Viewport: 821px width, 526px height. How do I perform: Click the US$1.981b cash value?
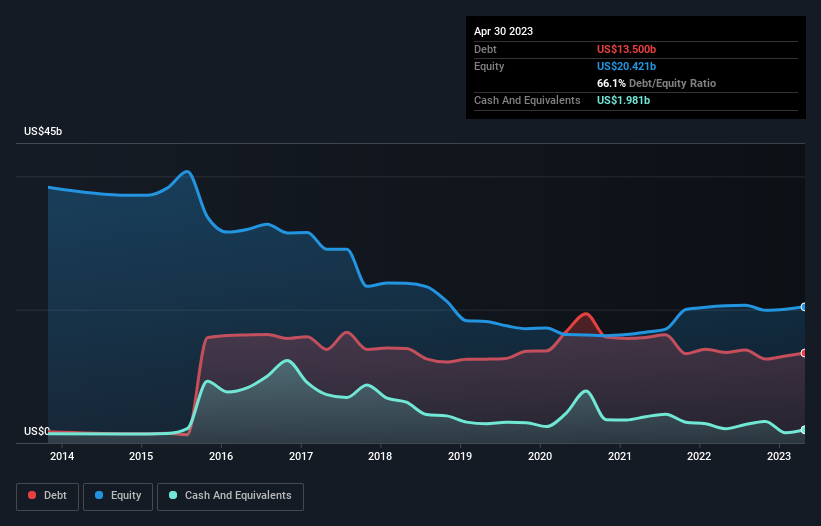(x=623, y=100)
